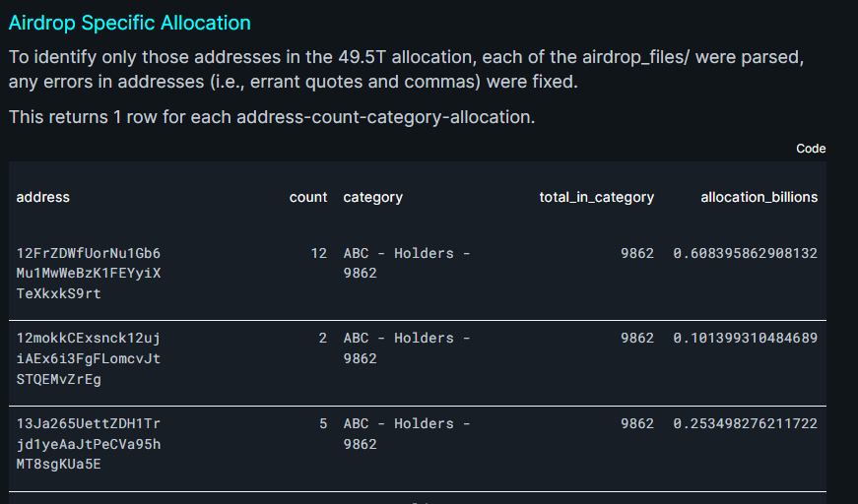Click first row's ABC - Holders category cell
Image resolution: width=858 pixels, height=504 pixels.
[407, 263]
